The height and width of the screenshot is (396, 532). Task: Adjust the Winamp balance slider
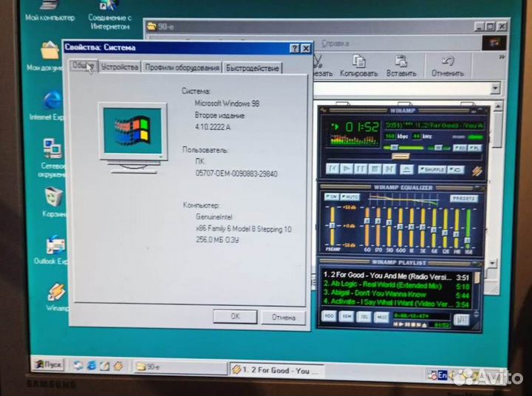point(438,148)
